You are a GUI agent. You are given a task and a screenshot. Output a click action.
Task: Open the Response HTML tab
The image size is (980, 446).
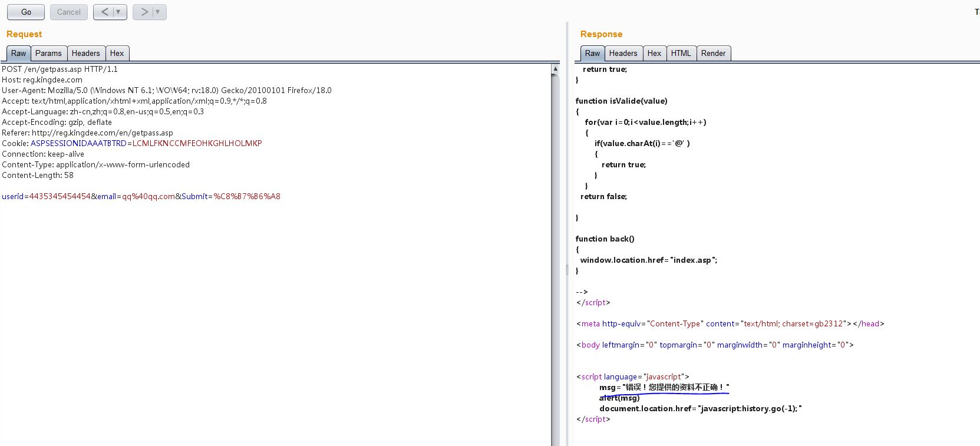click(681, 53)
